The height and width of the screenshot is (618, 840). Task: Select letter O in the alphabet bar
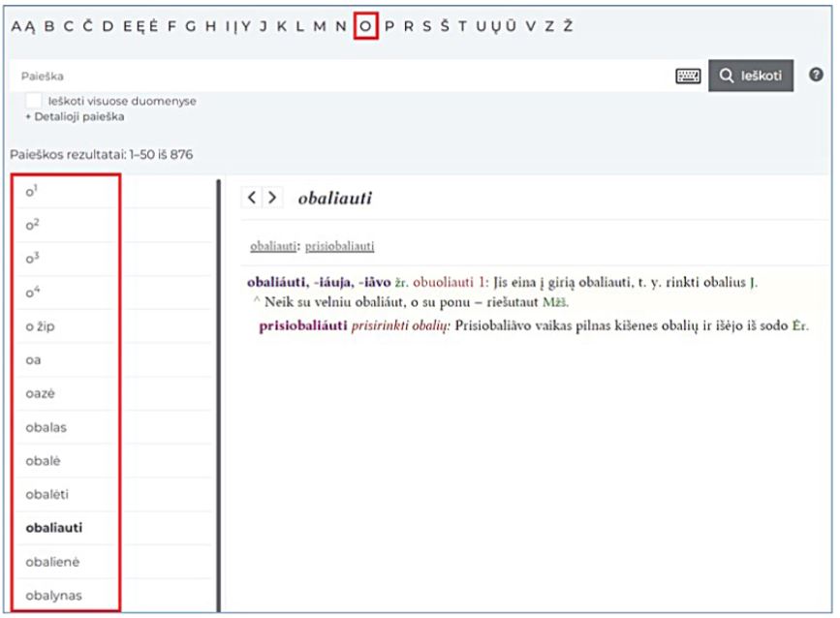(x=365, y=26)
